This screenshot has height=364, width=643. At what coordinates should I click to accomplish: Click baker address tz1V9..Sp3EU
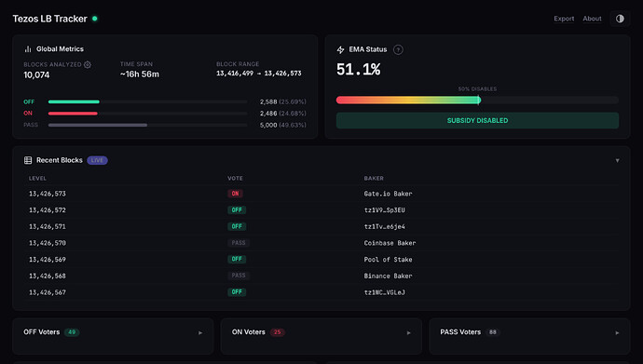click(x=384, y=210)
